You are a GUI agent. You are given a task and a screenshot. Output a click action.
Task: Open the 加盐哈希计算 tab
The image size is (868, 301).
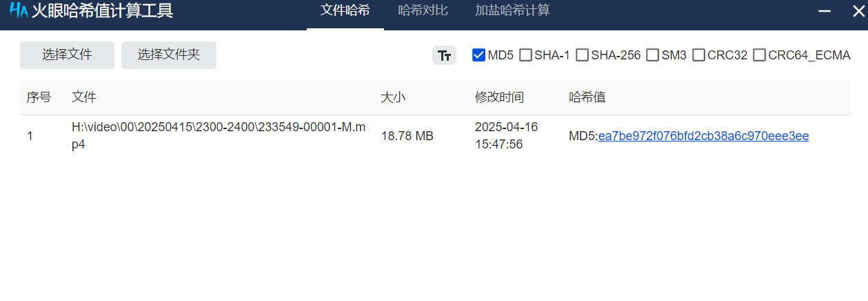[x=512, y=11]
